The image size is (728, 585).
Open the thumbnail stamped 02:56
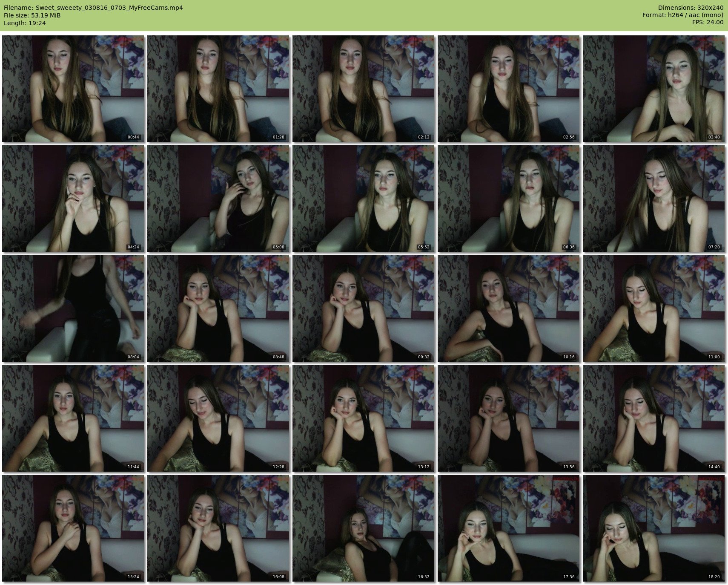(509, 89)
